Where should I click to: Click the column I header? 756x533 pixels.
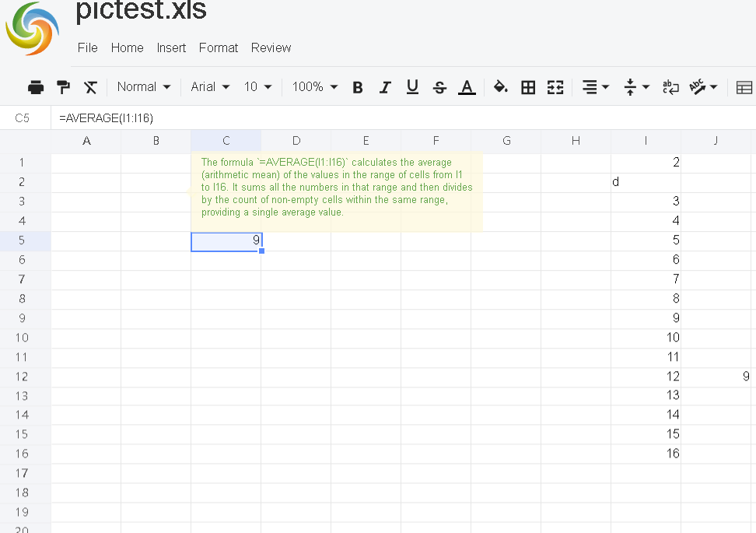coord(646,141)
